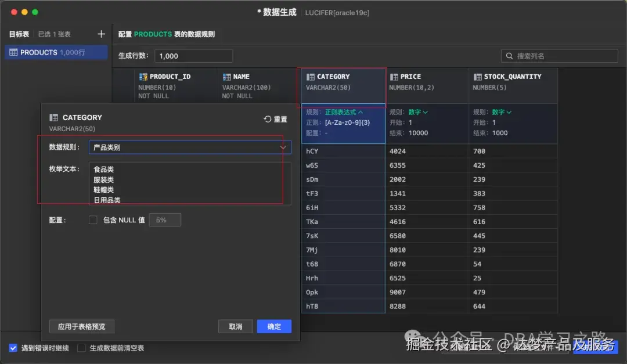Uncheck 遇到错误时继续 checkbox
The image size is (627, 364).
click(x=13, y=348)
